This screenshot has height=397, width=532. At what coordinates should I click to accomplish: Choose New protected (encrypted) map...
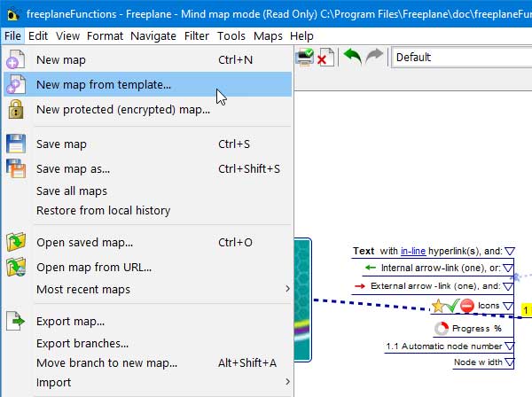[x=147, y=109]
